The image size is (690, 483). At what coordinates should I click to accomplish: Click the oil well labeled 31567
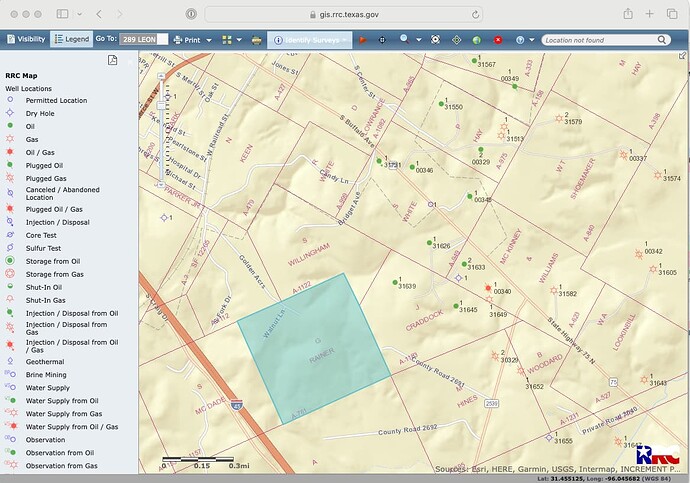[x=474, y=61]
